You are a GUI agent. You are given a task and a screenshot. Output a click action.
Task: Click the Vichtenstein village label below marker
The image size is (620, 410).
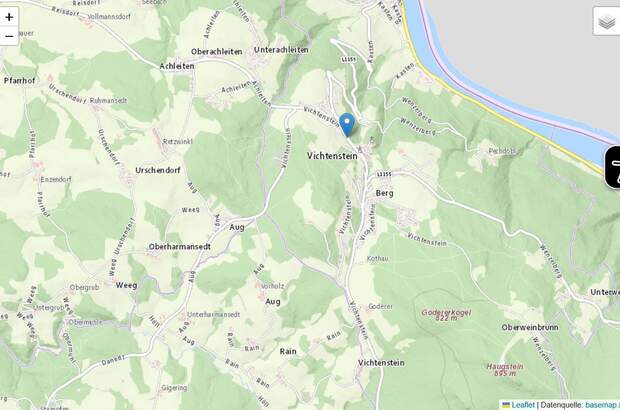click(332, 156)
